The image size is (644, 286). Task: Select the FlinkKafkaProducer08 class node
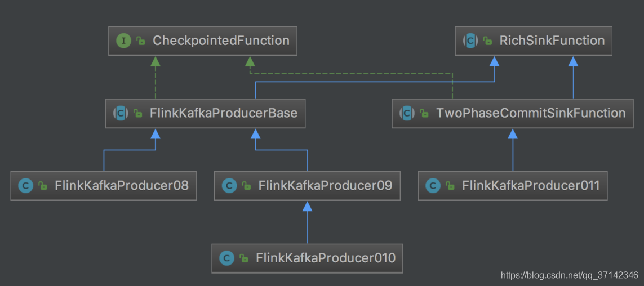click(104, 186)
